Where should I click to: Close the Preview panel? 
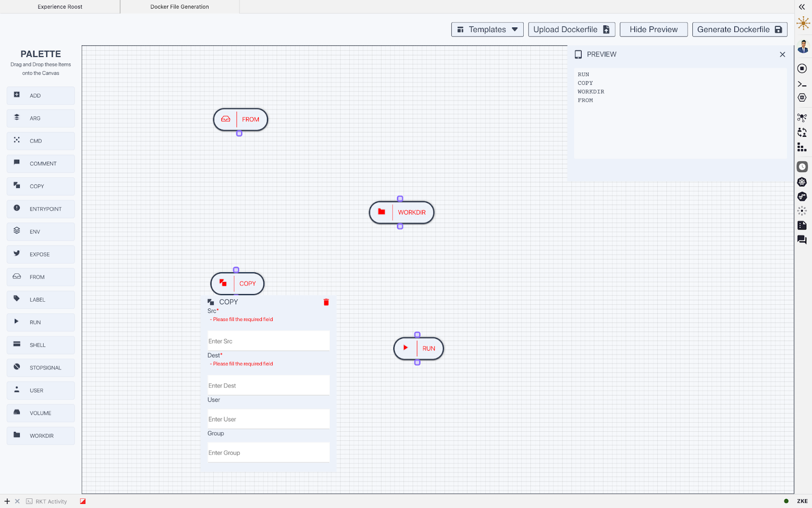(783, 54)
